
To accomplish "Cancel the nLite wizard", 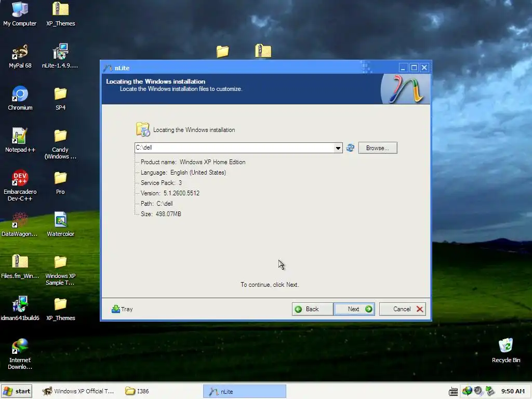I will pyautogui.click(x=403, y=309).
